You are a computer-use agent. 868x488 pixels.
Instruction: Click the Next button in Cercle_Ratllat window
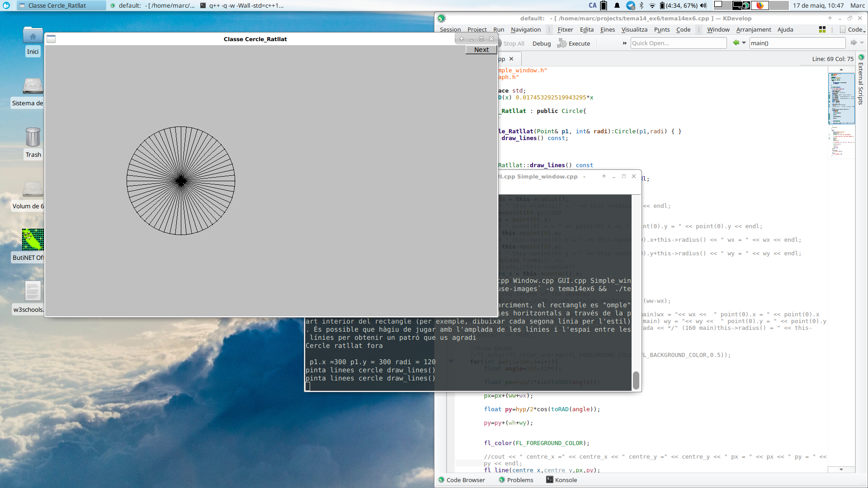pyautogui.click(x=481, y=50)
